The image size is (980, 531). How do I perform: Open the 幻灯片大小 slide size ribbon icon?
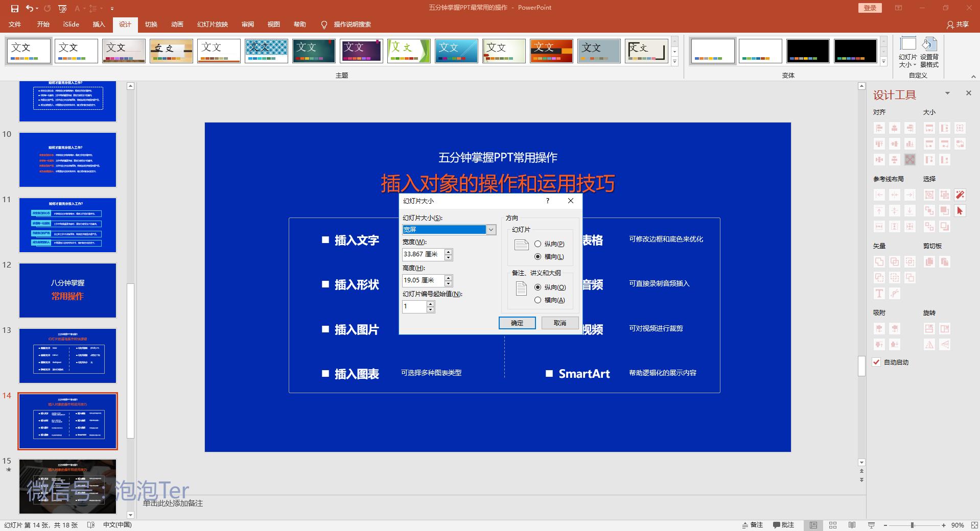[x=907, y=52]
